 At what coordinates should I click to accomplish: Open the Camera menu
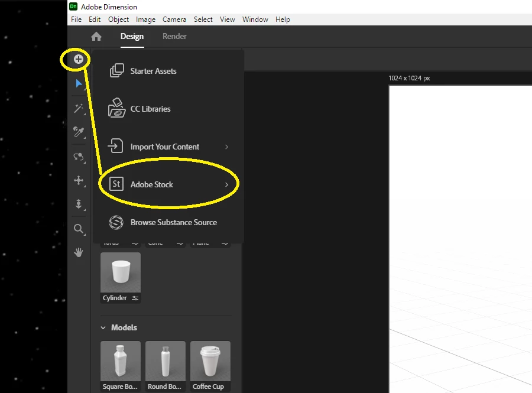pyautogui.click(x=174, y=20)
